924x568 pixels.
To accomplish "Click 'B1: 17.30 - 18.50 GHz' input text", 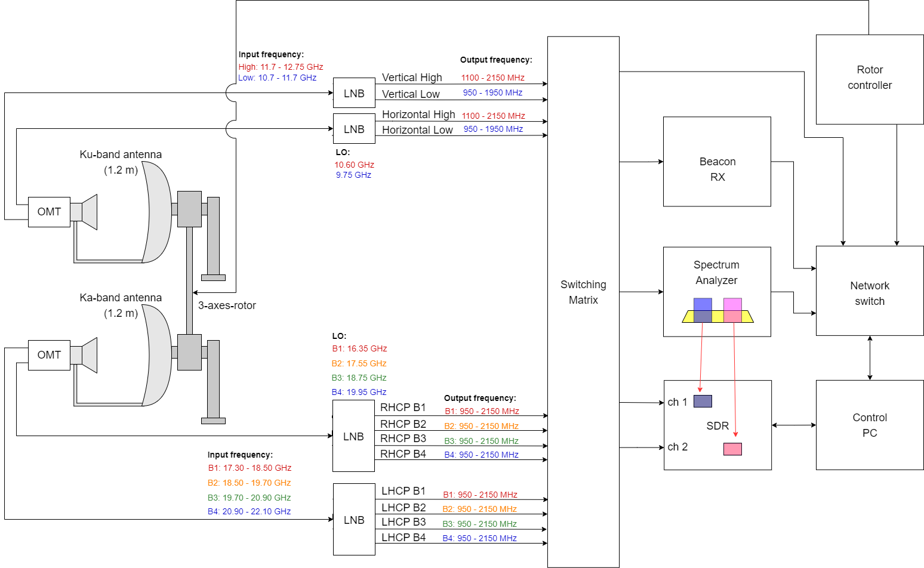I will pos(250,468).
